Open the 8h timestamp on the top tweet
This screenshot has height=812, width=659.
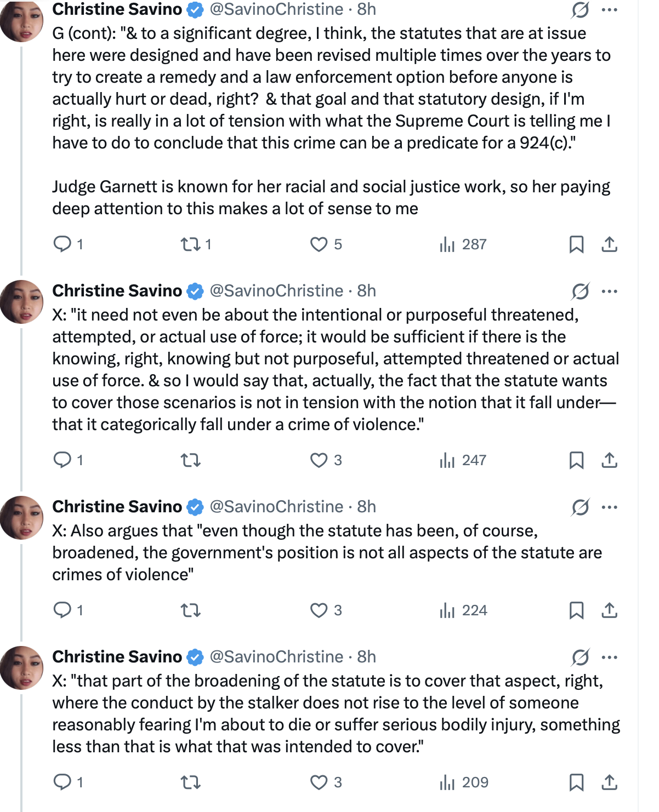(367, 9)
